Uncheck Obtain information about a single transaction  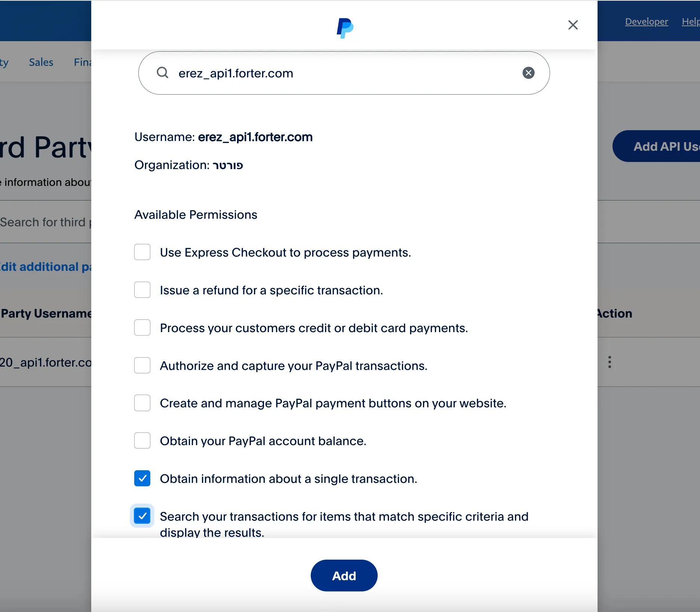pyautogui.click(x=142, y=478)
